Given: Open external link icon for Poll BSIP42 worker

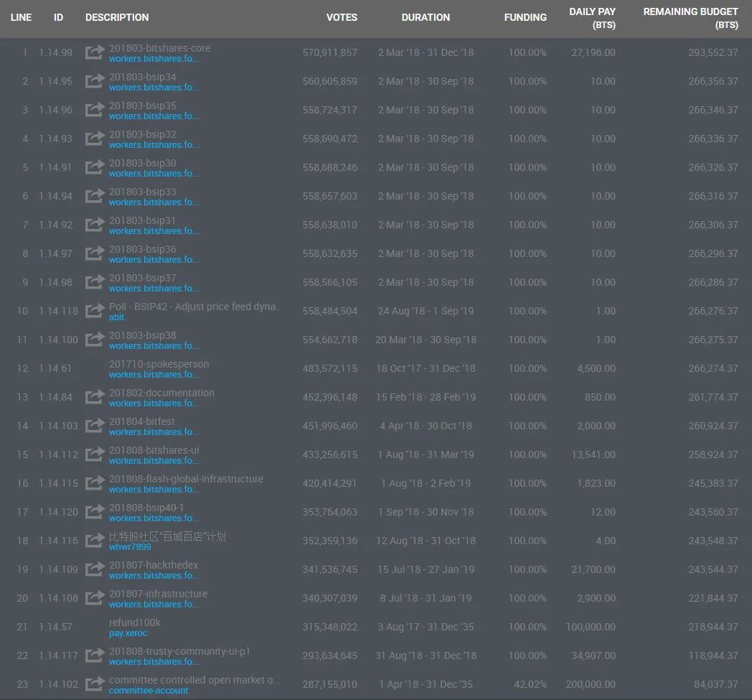Looking at the screenshot, I should pyautogui.click(x=95, y=311).
